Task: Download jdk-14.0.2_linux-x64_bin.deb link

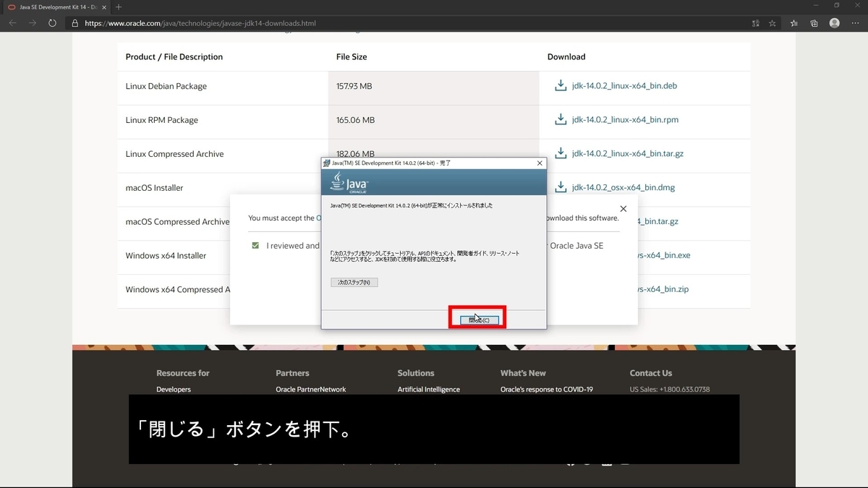Action: tap(624, 85)
